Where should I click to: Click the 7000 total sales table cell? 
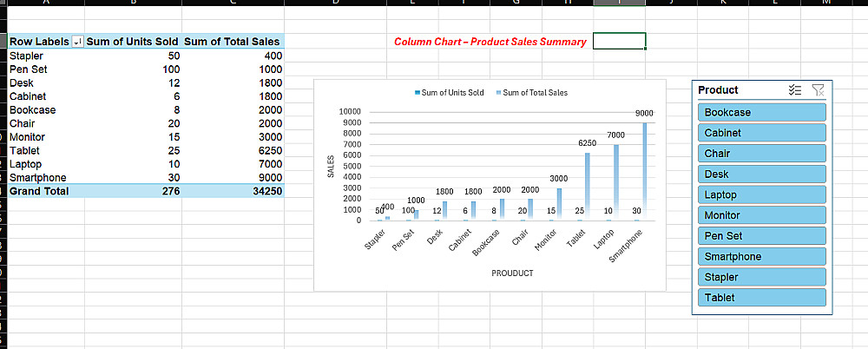pyautogui.click(x=233, y=164)
